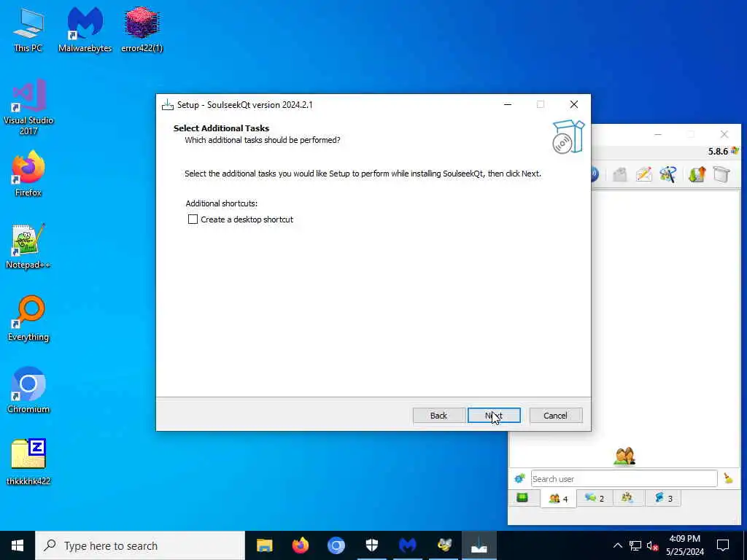Switch to the tab labeled 3
The image size is (747, 560).
click(x=663, y=498)
